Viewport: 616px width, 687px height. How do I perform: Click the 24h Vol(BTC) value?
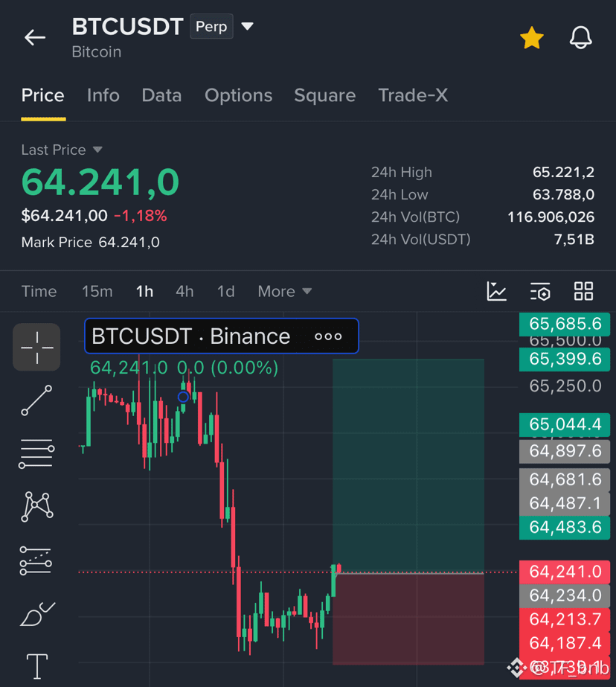coord(551,217)
